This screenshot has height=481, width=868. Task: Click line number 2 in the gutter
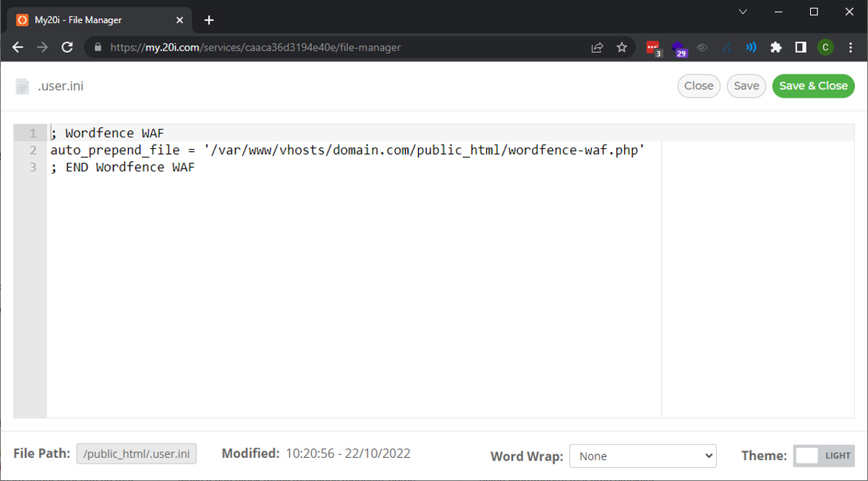point(33,150)
